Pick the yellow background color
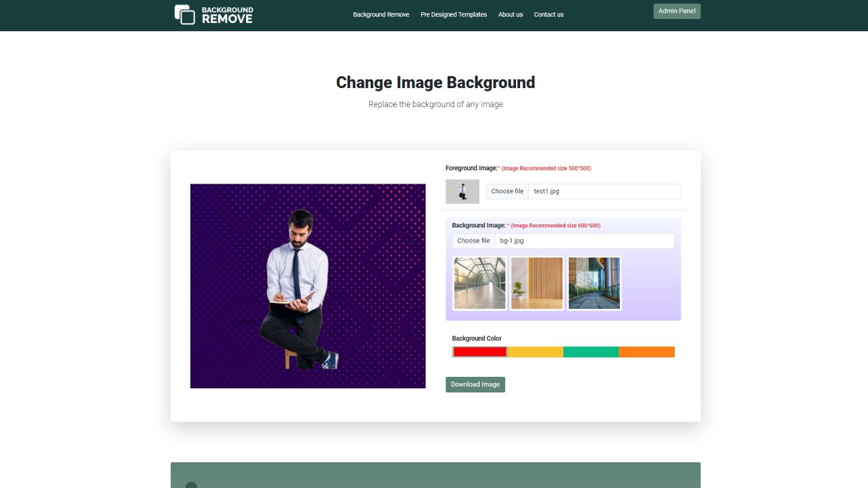The height and width of the screenshot is (488, 868). coord(536,352)
